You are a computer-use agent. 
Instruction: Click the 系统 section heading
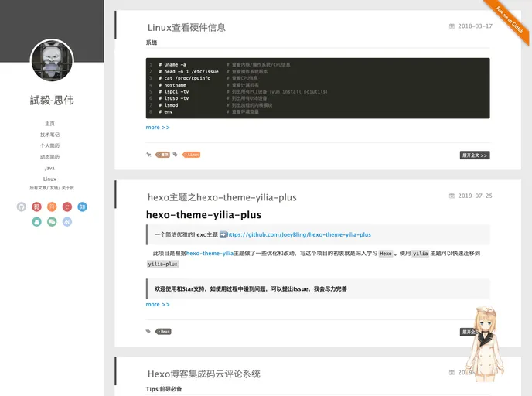152,43
